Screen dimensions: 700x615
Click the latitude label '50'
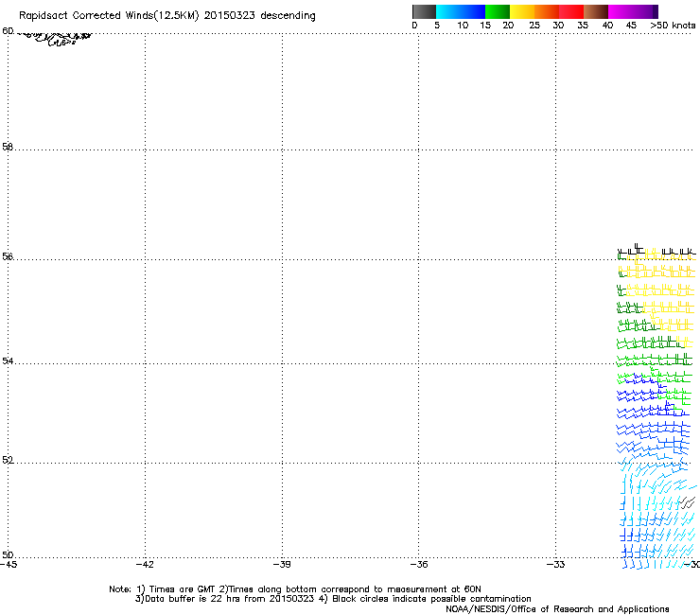[x=8, y=554]
